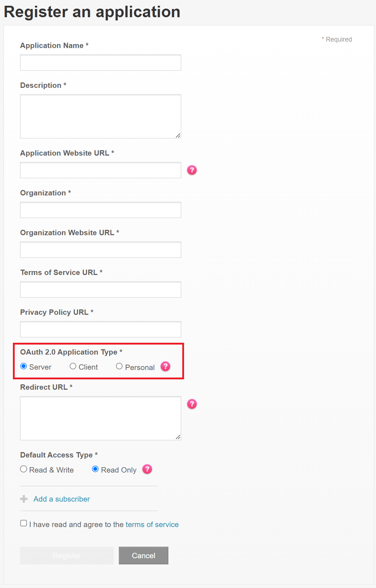Open the terms of service link

tap(152, 524)
